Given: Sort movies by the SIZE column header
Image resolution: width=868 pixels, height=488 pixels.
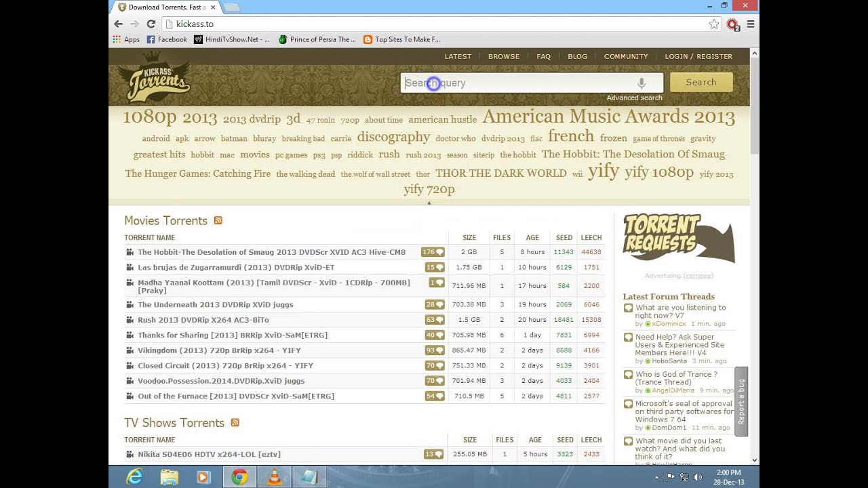Looking at the screenshot, I should 469,237.
